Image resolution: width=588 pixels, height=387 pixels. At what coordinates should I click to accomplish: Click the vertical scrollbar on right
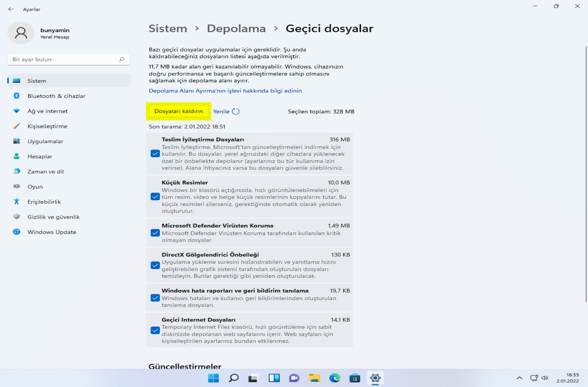[x=586, y=174]
